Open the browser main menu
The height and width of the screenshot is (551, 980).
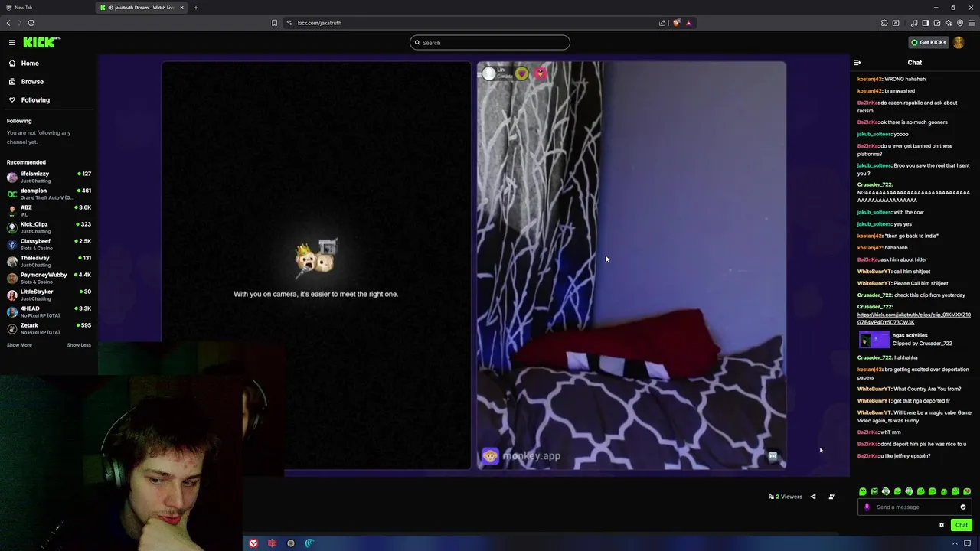[972, 23]
